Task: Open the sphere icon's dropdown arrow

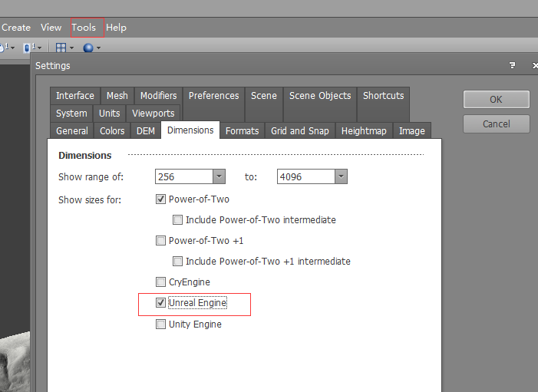Action: (98, 48)
